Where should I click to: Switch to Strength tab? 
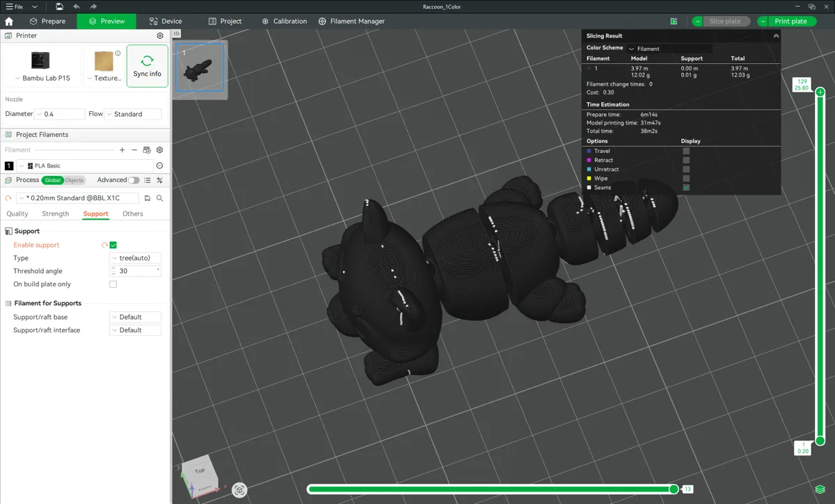point(56,213)
